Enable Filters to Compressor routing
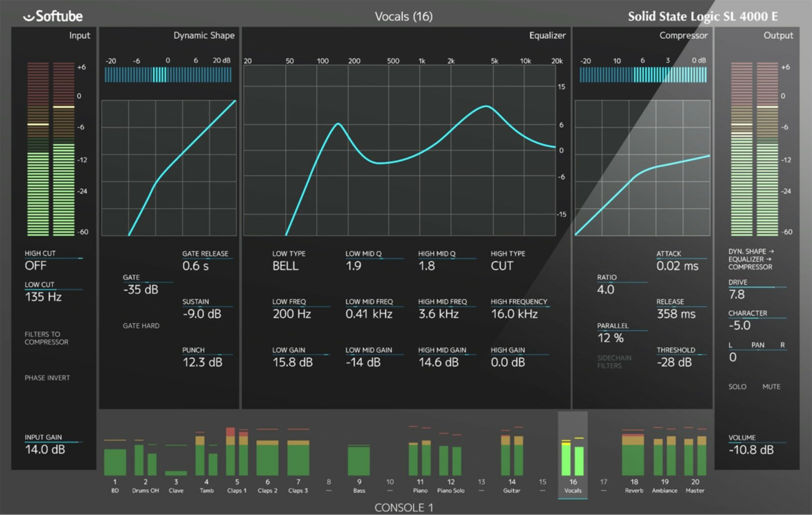Screen dimensions: 812x515 [46, 338]
